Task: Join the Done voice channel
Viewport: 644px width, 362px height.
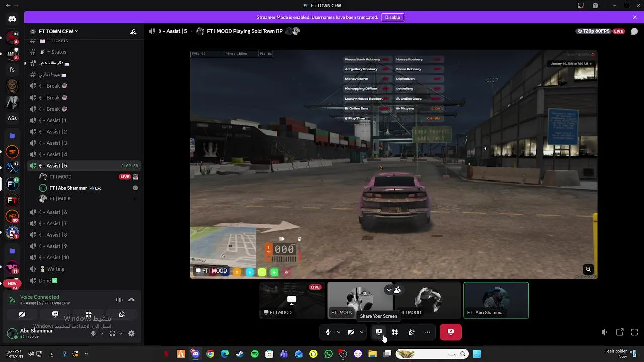Action: coord(84,281)
